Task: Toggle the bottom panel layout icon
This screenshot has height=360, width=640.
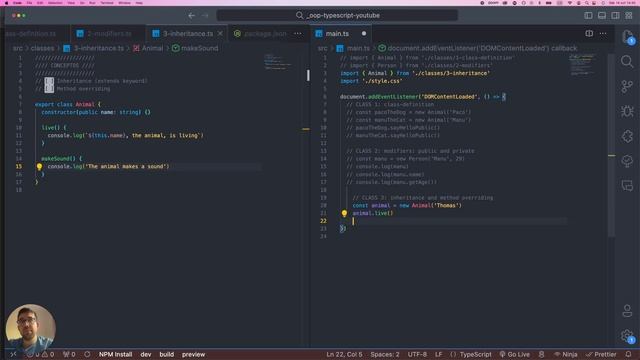Action: (x=602, y=16)
